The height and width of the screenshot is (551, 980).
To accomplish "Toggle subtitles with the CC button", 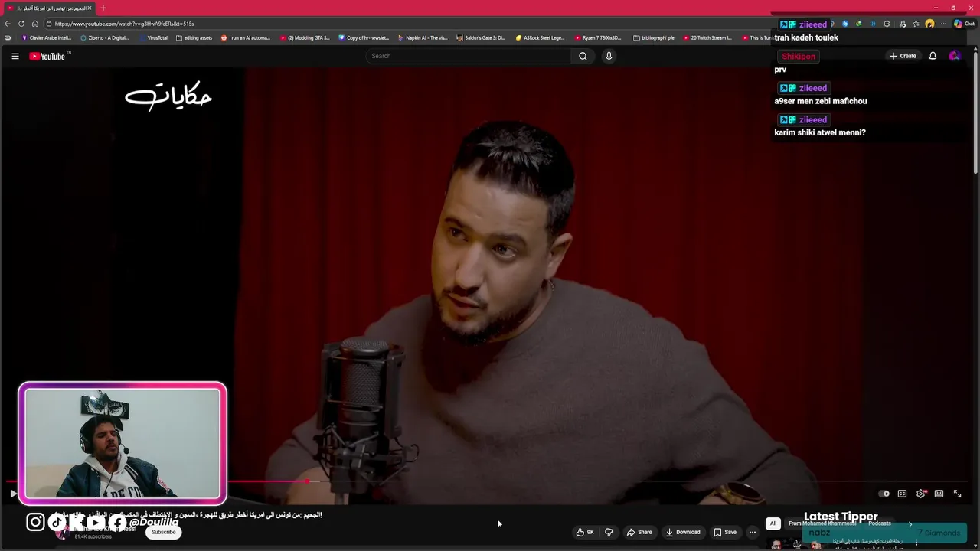I will pos(902,494).
